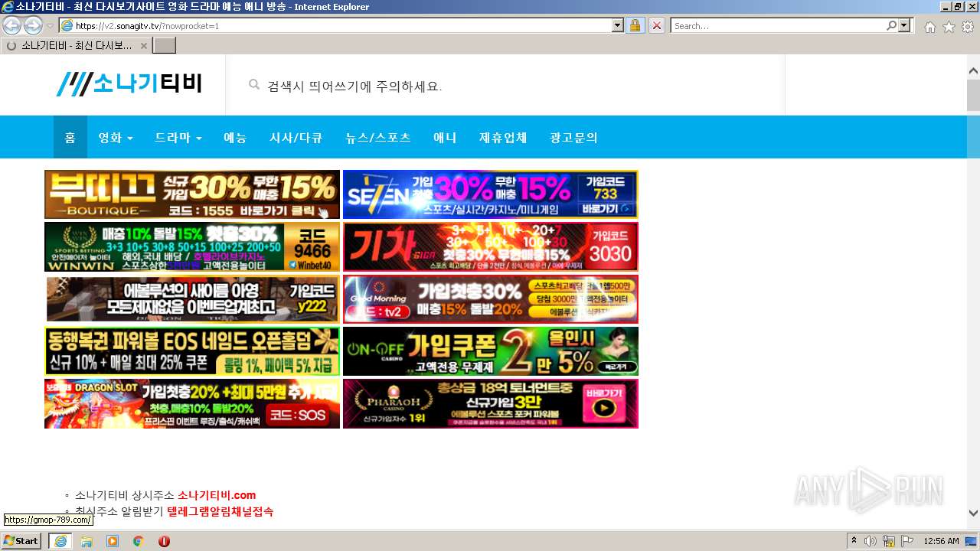Viewport: 980px width, 551px height.
Task: Open Internet Explorer in the taskbar
Action: (x=60, y=541)
